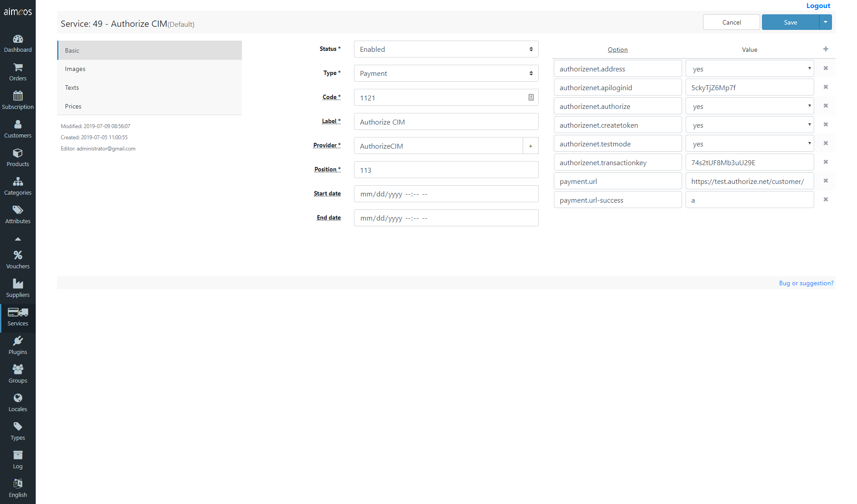Open Groups section
This screenshot has width=857, height=504.
(18, 374)
